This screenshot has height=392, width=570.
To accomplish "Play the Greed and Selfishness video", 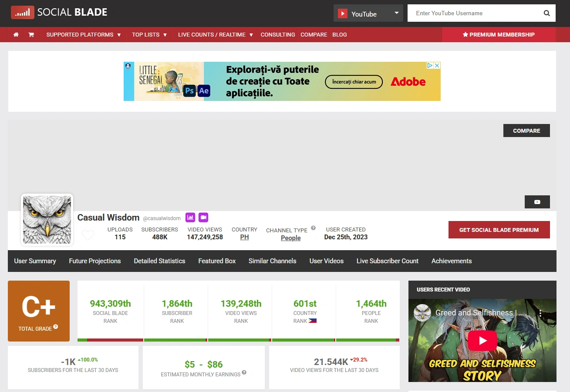I will [482, 341].
